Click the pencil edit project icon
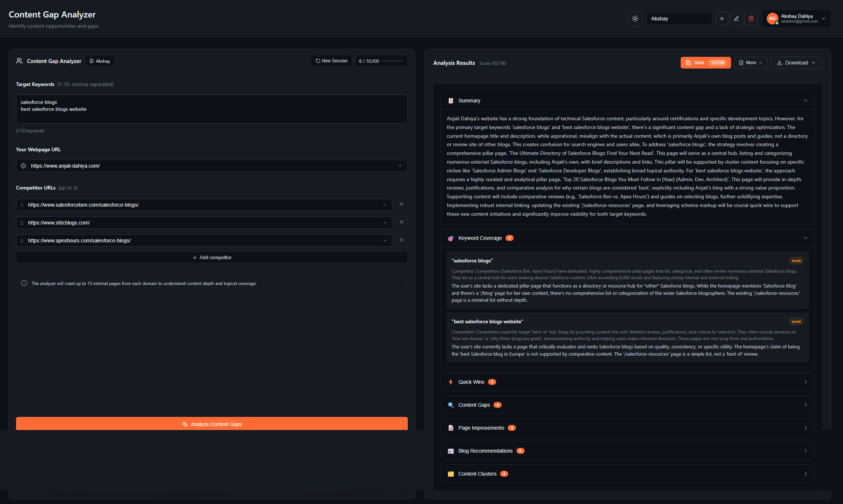This screenshot has height=504, width=843. coord(736,19)
